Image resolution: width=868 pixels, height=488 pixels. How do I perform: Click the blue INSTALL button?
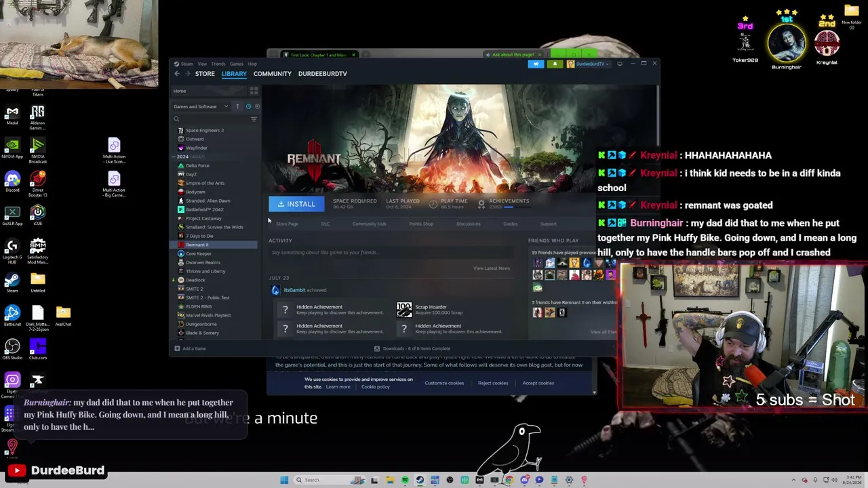(296, 204)
